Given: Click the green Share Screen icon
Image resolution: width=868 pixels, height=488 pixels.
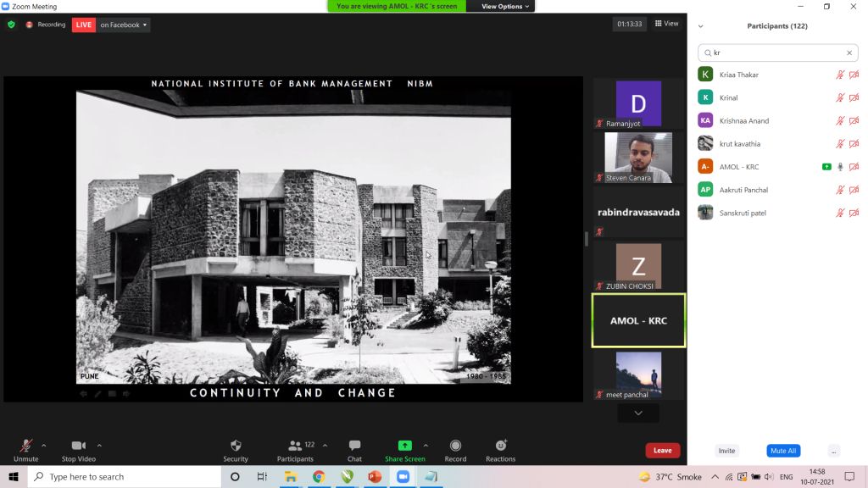Looking at the screenshot, I should point(404,446).
